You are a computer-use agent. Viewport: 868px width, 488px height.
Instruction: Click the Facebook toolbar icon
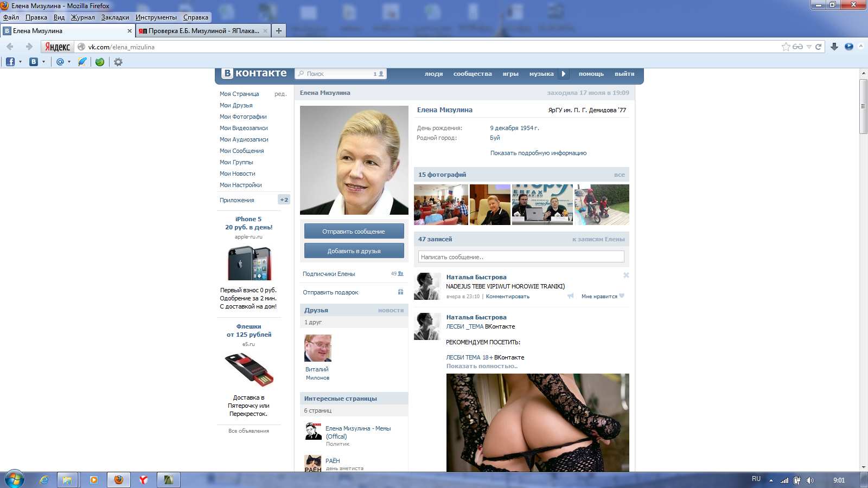10,62
